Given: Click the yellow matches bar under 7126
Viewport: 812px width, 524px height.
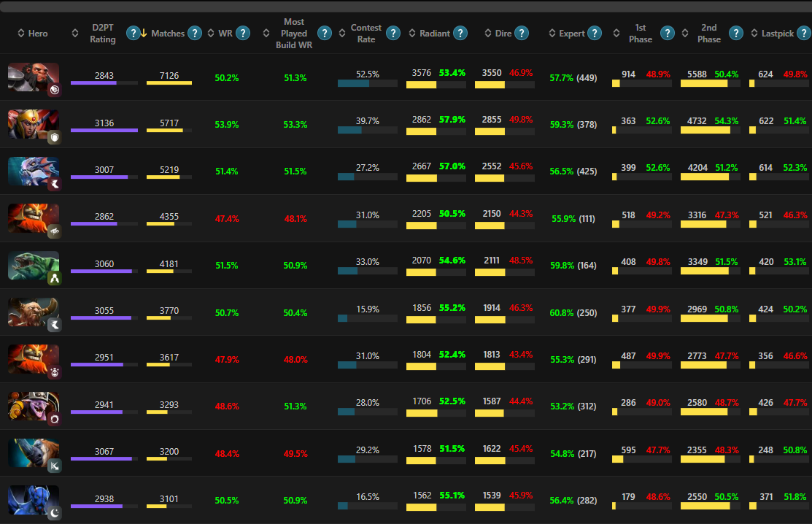Looking at the screenshot, I should tap(169, 83).
